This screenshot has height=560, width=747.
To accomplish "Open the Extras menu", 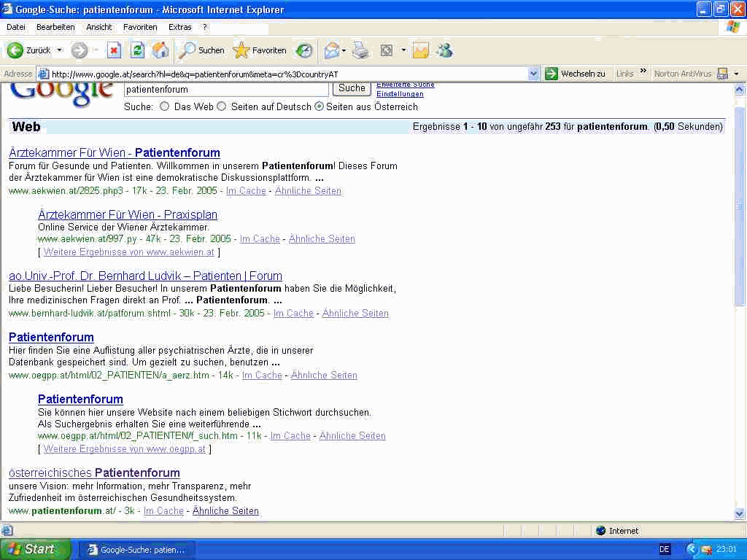I will point(179,27).
